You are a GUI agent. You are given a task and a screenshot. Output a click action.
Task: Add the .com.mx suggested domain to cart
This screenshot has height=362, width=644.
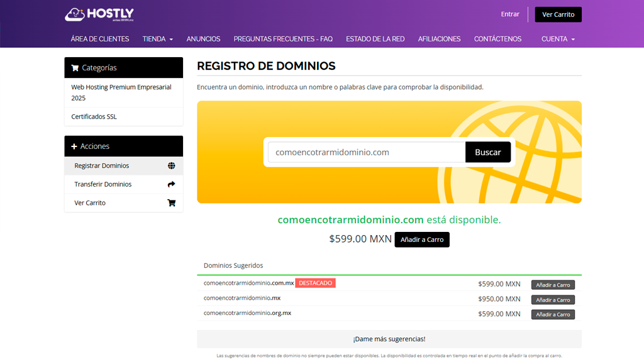[552, 285]
